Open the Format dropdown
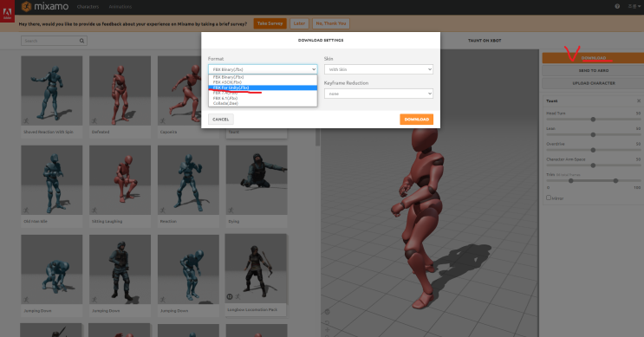 pyautogui.click(x=263, y=69)
